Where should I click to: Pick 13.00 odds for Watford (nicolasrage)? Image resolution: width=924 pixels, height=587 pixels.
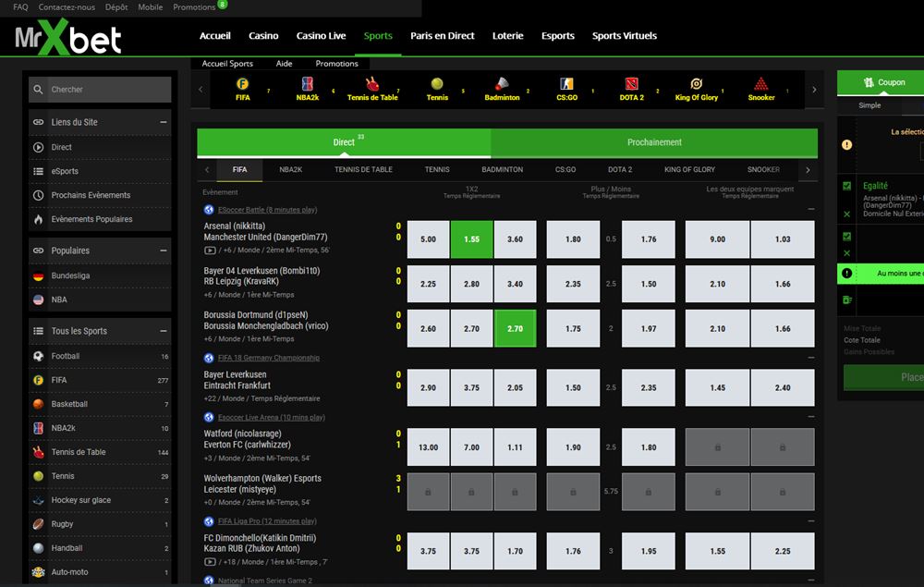pyautogui.click(x=428, y=447)
